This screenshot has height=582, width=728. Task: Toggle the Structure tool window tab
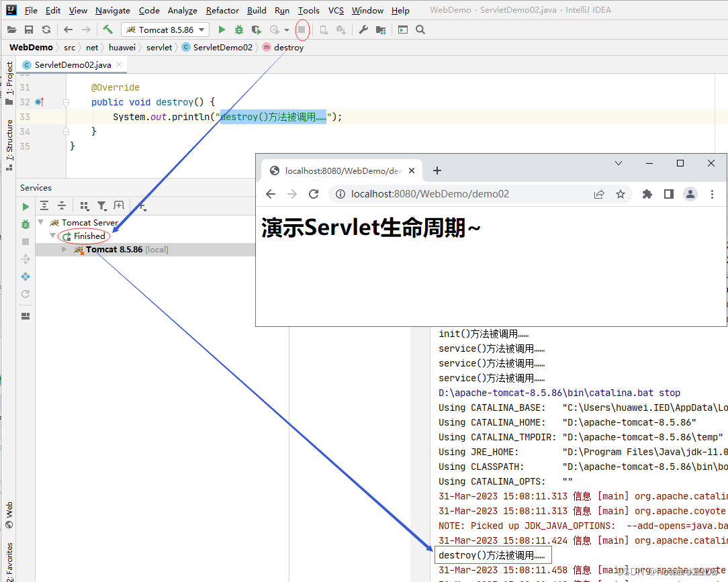point(9,145)
